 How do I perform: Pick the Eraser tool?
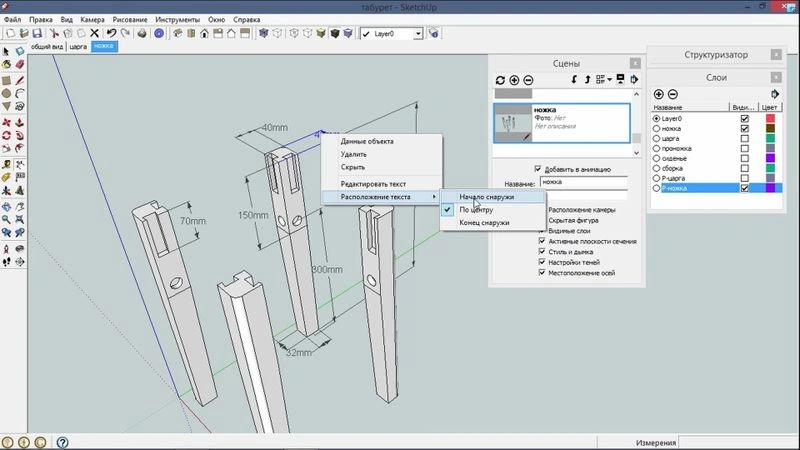19,64
